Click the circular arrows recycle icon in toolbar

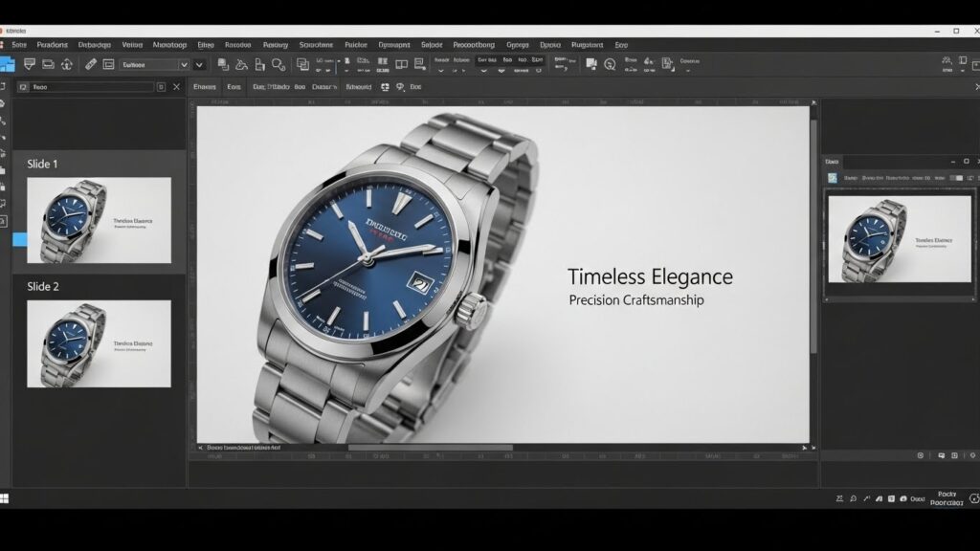(x=67, y=64)
